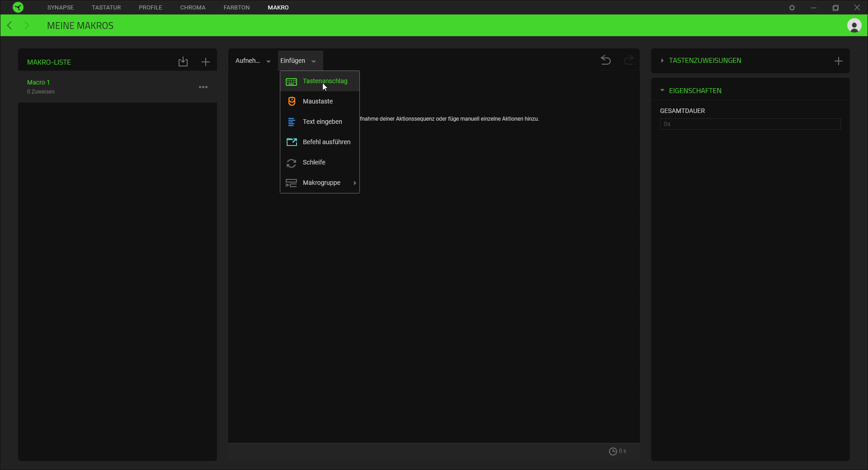Screen dimensions: 868x470
Task: Open Macro 1 options ellipsis menu
Action: click(203, 87)
